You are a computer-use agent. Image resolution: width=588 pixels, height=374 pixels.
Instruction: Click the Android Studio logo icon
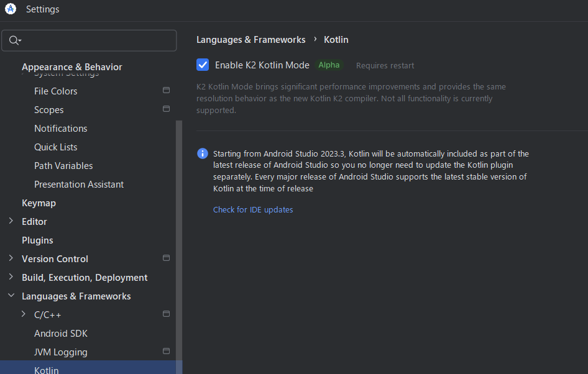pyautogui.click(x=11, y=9)
